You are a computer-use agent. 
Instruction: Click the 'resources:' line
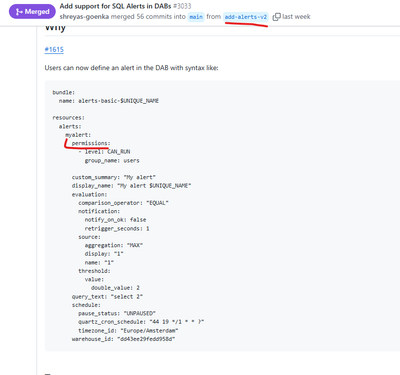[68, 118]
